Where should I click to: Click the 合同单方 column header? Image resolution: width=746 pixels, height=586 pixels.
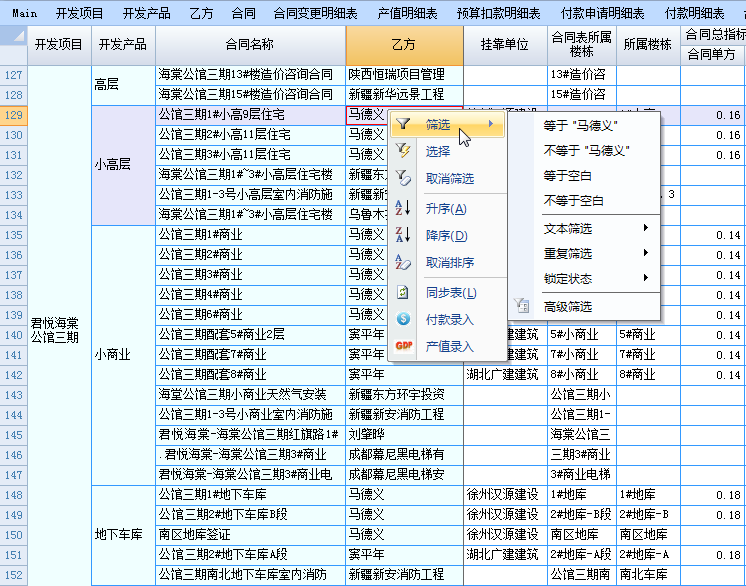point(713,55)
